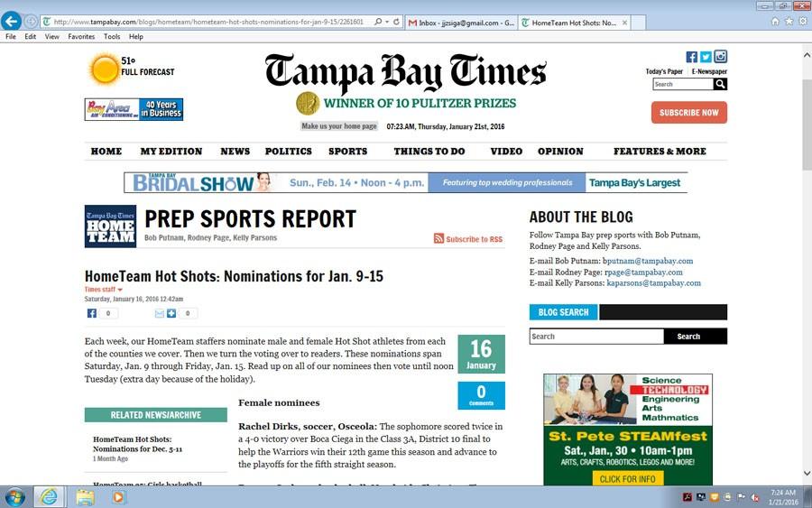
Task: Open the File menu
Action: tap(10, 37)
